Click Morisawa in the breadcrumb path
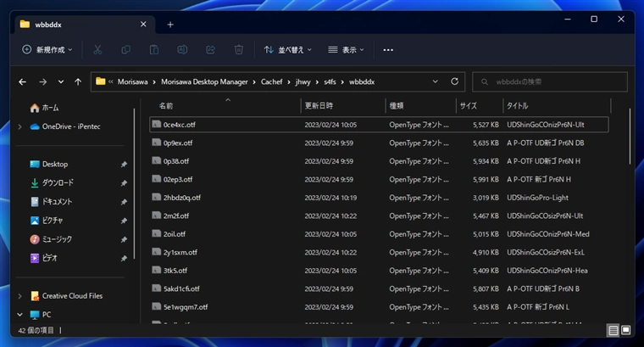This screenshot has height=347, width=644. (133, 81)
